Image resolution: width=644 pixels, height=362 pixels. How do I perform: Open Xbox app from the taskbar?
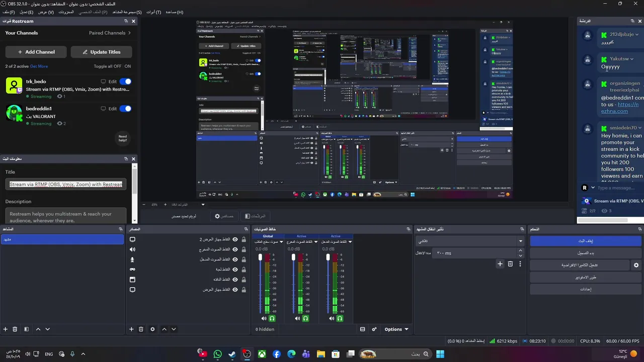point(262,354)
